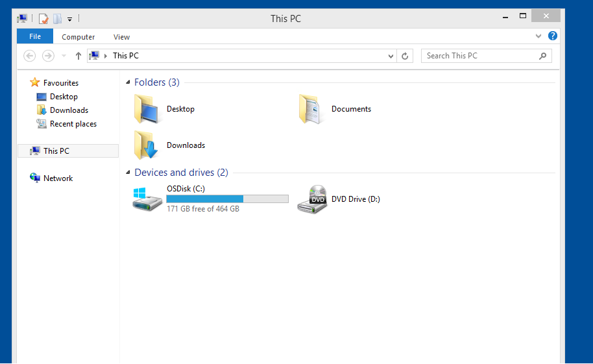Select the OSDisk (C:) drive icon
The height and width of the screenshot is (364, 593).
pyautogui.click(x=148, y=199)
